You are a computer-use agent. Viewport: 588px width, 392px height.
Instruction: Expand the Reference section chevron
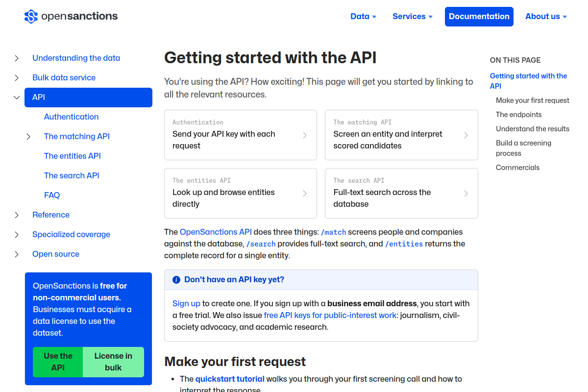(x=17, y=215)
